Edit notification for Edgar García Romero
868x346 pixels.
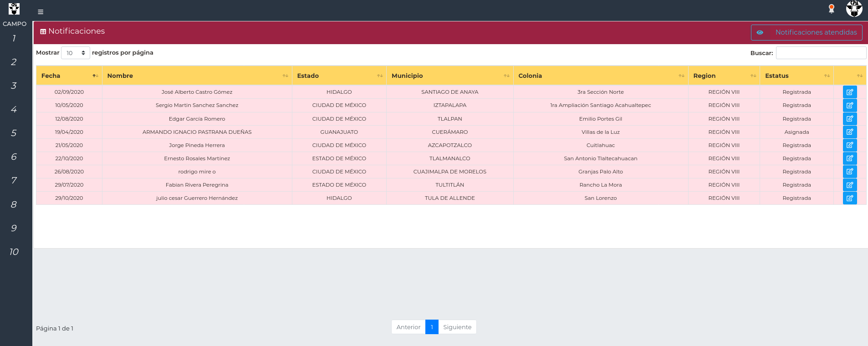[850, 119]
